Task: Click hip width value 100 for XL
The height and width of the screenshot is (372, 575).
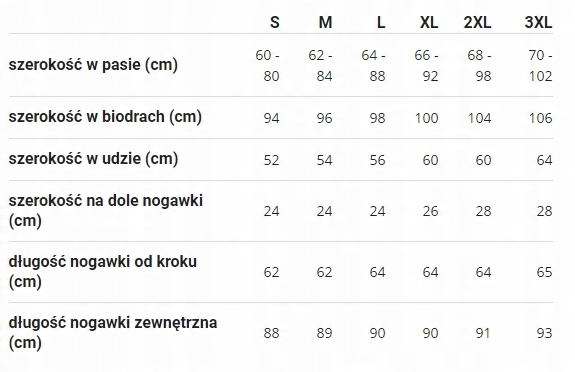Action: tap(426, 118)
